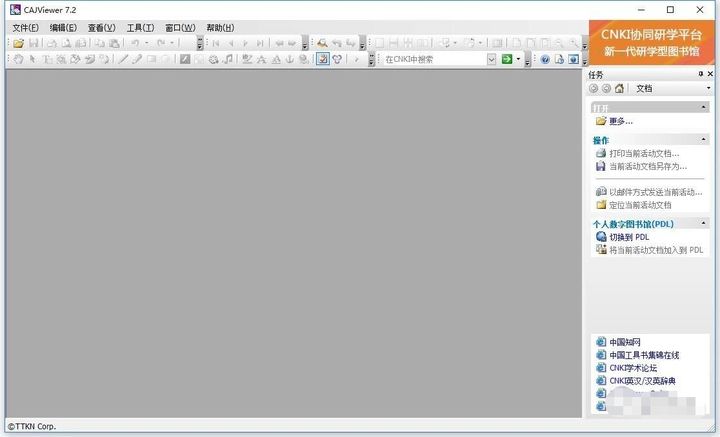720x437 pixels.
Task: Open the 窗口(W) menu
Action: coord(180,28)
